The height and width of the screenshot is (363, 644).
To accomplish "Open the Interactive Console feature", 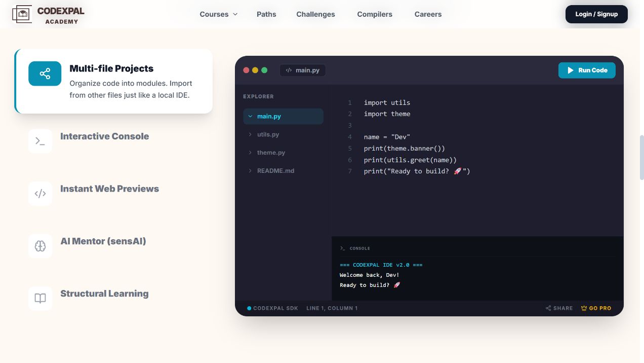I will (x=114, y=141).
